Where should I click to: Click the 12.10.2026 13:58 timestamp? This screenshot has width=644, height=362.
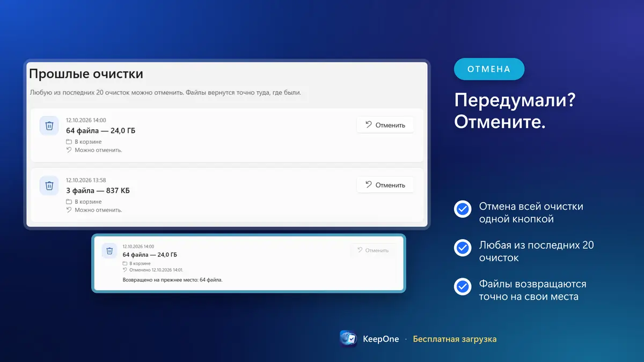point(86,180)
